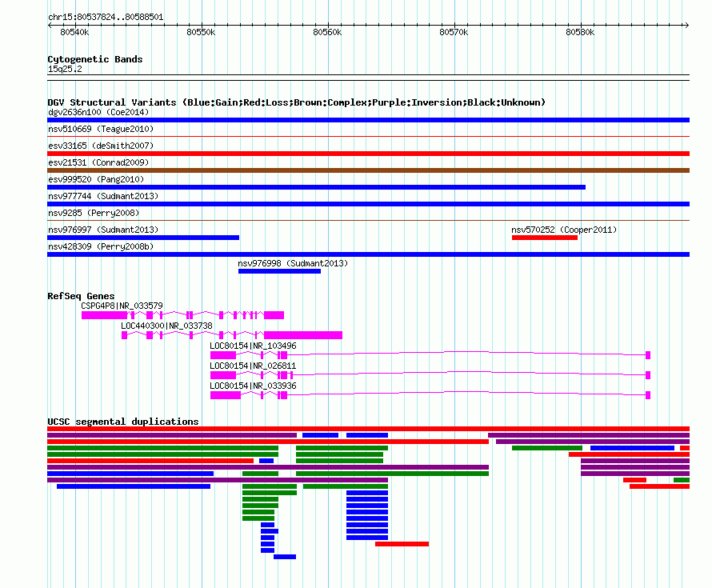This screenshot has height=588, width=712.
Task: Click the dgv2636n100 (Coe2014) variant label
Action: [x=98, y=112]
